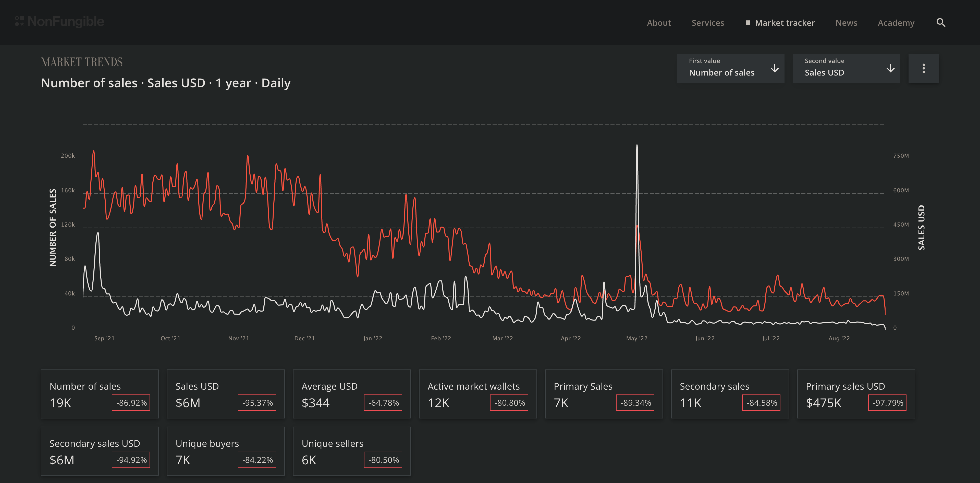
Task: Click the First value down arrow
Action: 775,68
